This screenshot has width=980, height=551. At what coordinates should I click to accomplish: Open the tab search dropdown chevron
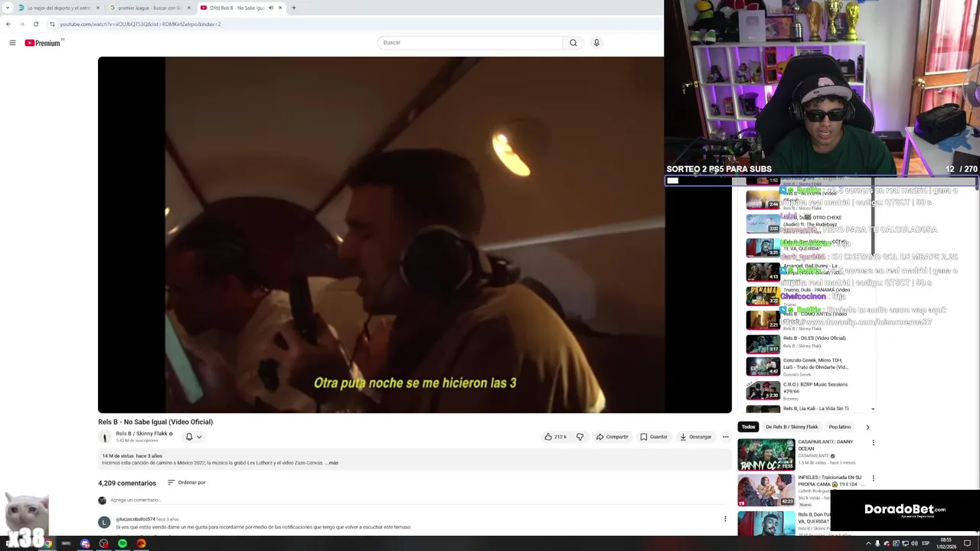click(x=8, y=8)
